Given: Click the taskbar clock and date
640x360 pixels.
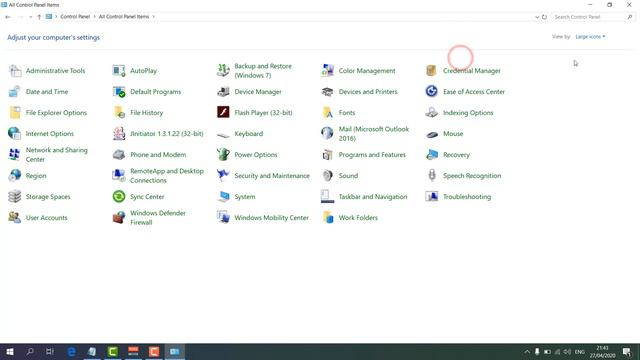Looking at the screenshot, I should click(602, 352).
